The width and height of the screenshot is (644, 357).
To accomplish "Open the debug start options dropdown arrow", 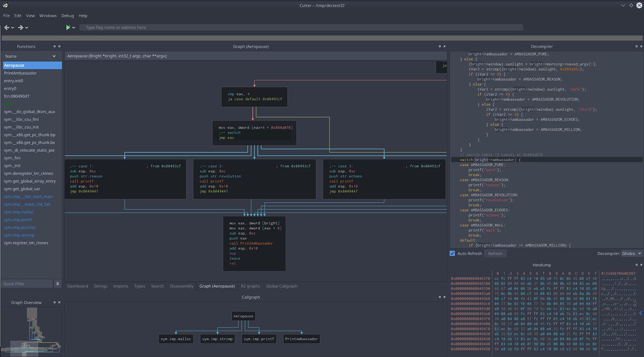I will (74, 27).
